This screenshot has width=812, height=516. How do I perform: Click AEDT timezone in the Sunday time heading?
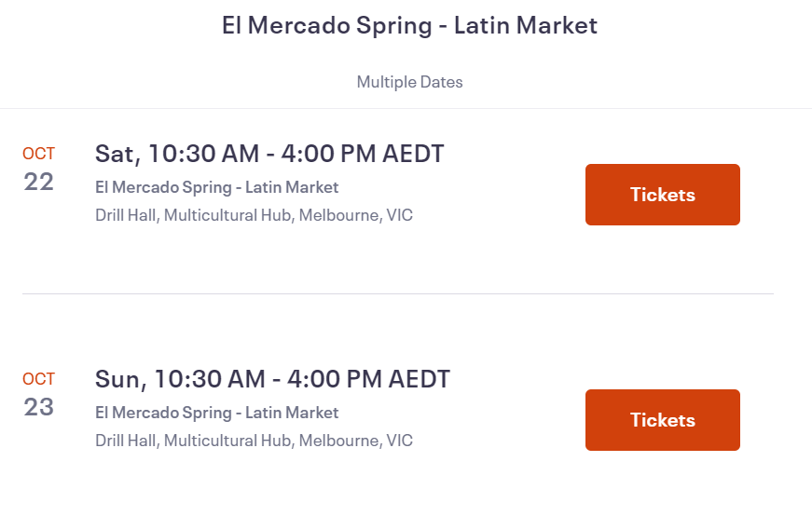(420, 379)
